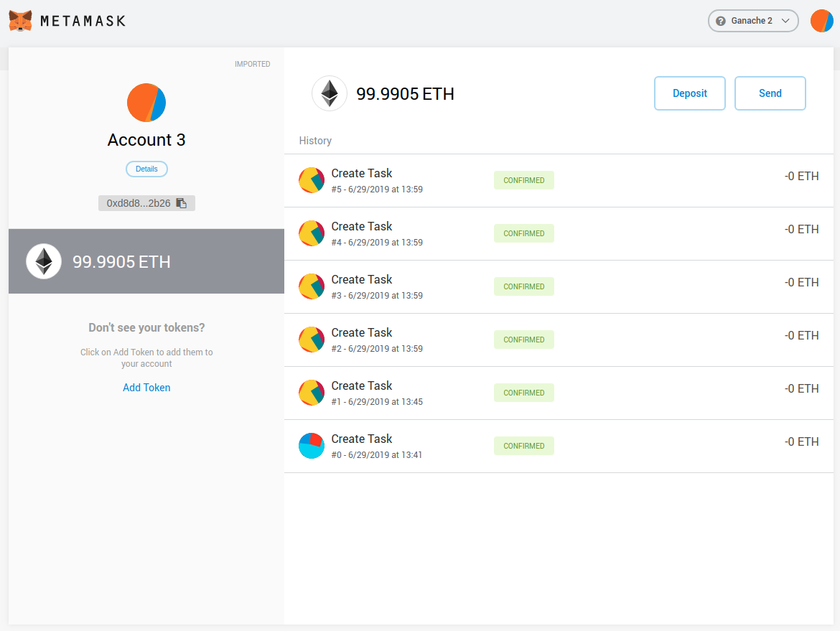Screen dimensions: 840x631
Task: Click the Account 3 colorful avatar
Action: click(x=146, y=102)
